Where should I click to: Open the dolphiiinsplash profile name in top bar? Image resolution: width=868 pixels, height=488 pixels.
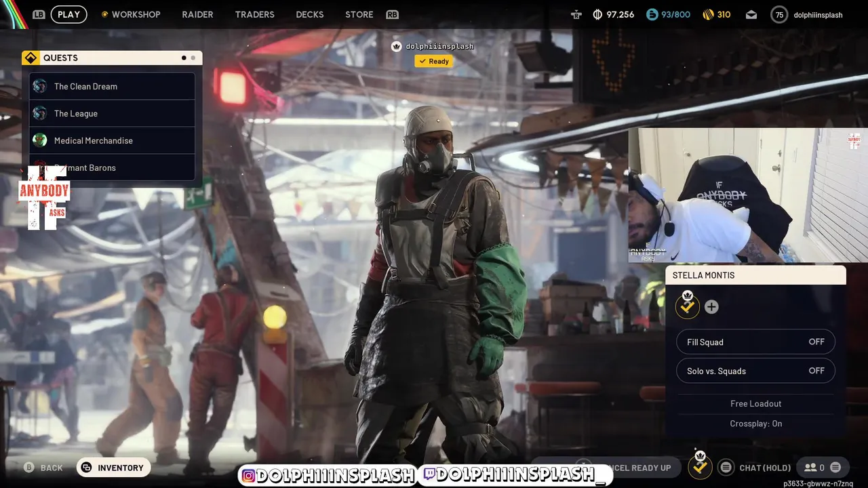(x=818, y=15)
